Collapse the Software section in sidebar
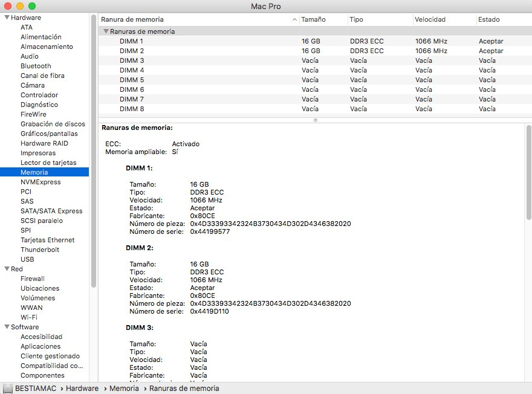 6,327
